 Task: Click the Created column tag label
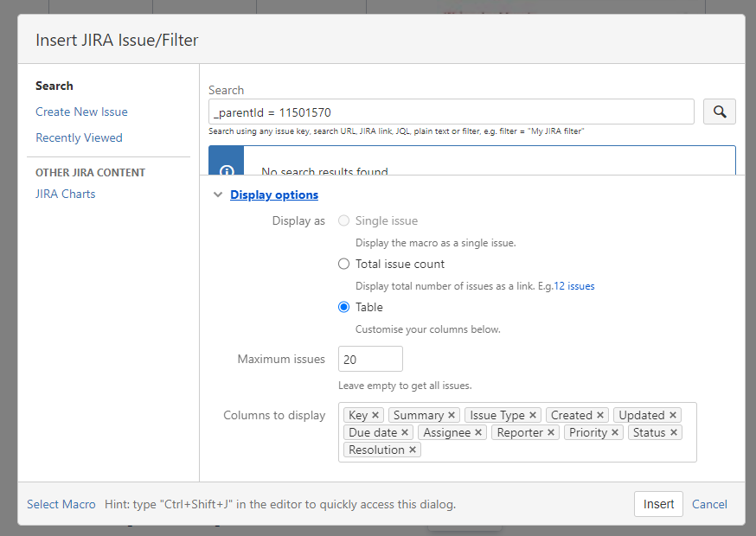[x=572, y=415]
